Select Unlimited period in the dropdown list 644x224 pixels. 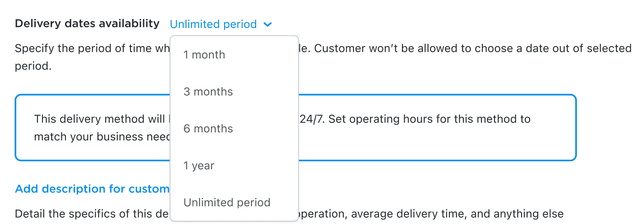click(x=227, y=203)
